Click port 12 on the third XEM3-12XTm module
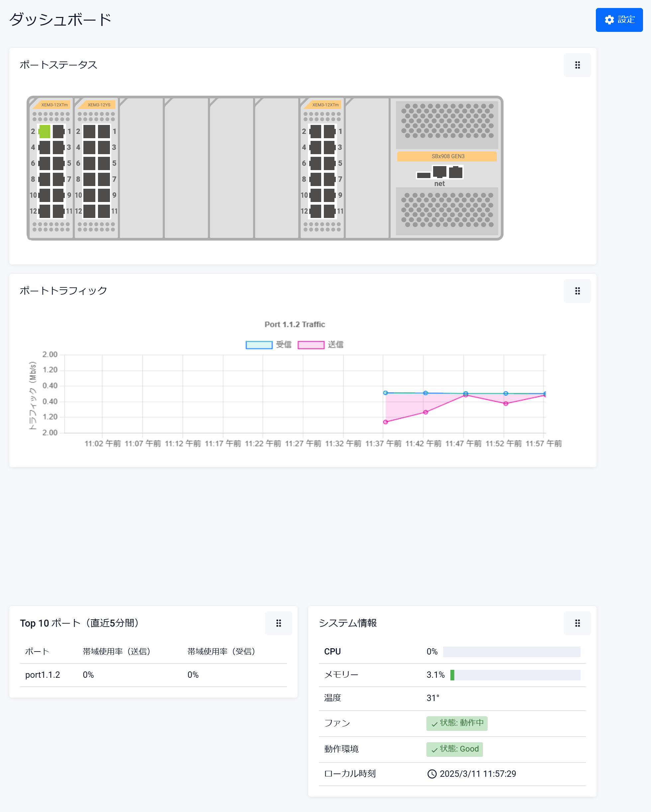The width and height of the screenshot is (651, 812). pyautogui.click(x=316, y=211)
